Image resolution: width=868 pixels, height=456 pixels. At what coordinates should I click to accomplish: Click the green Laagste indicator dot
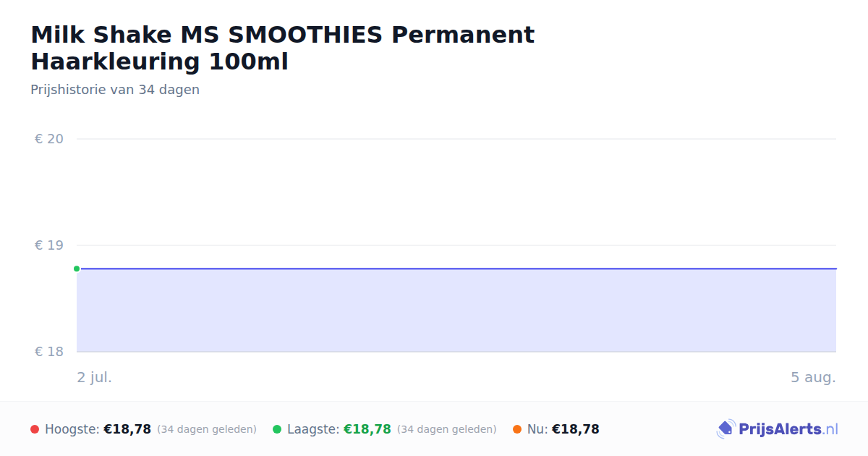(277, 429)
